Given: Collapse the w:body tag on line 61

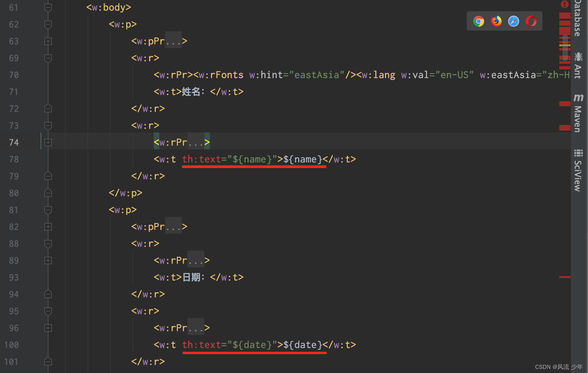Looking at the screenshot, I should pos(48,7).
